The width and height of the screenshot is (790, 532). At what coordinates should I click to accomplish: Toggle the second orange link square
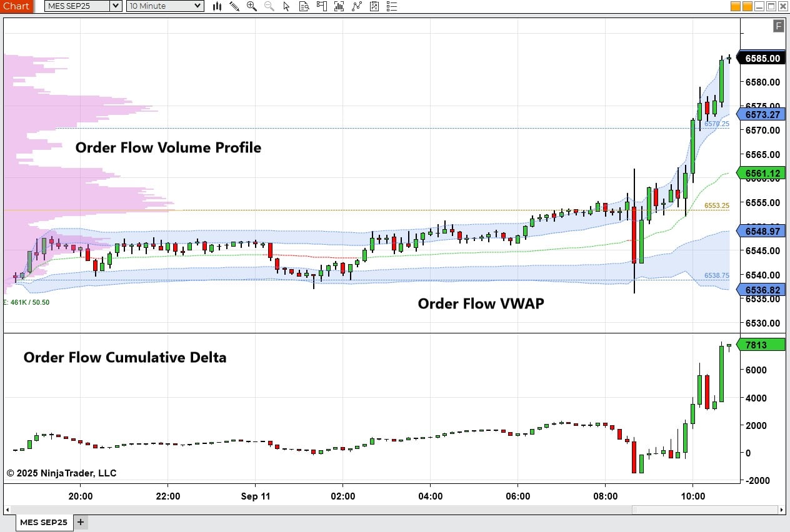click(x=747, y=6)
